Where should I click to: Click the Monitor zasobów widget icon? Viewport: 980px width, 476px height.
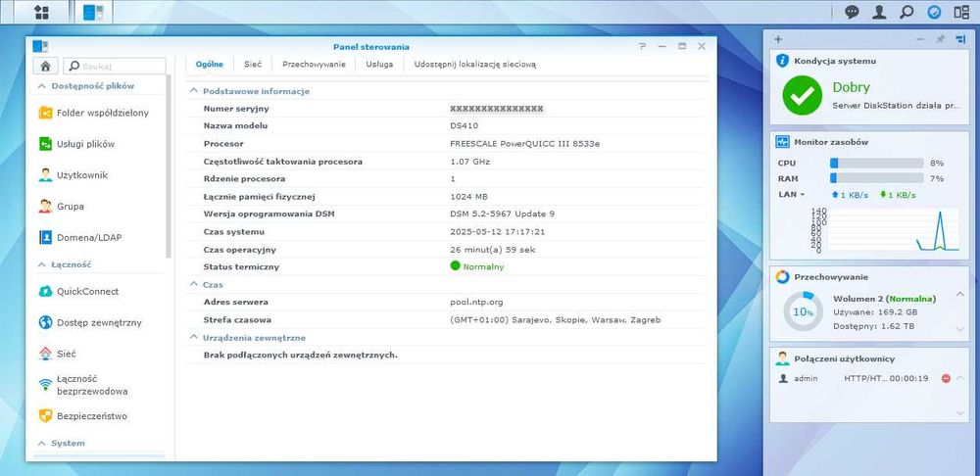coord(782,142)
